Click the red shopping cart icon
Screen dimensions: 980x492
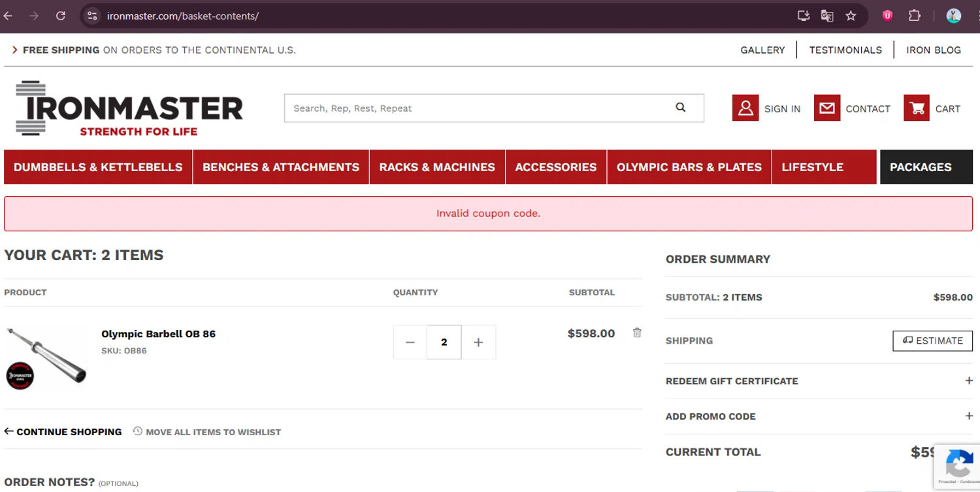[x=917, y=108]
